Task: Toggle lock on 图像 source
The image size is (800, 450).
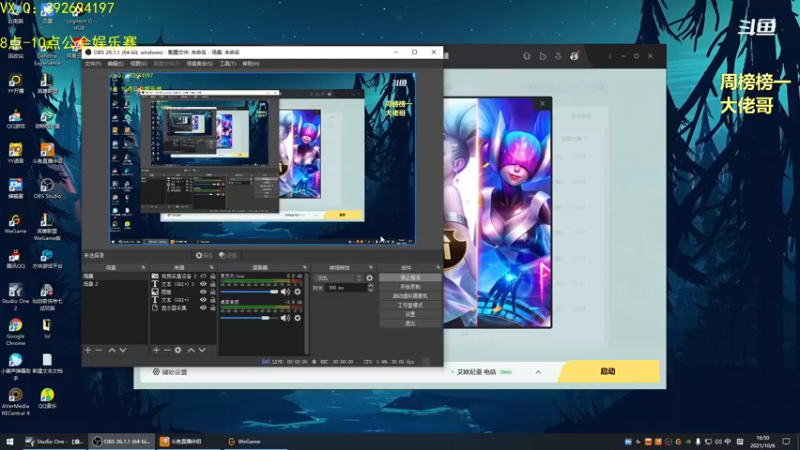Action: pyautogui.click(x=213, y=292)
